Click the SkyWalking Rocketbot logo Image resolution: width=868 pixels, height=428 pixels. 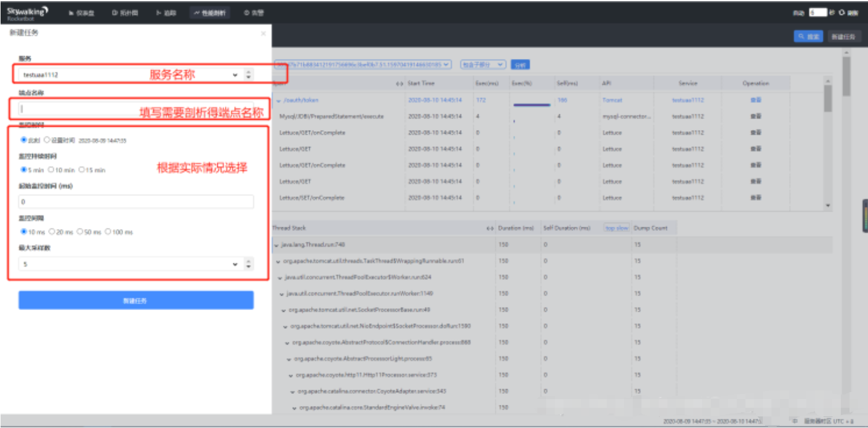27,13
